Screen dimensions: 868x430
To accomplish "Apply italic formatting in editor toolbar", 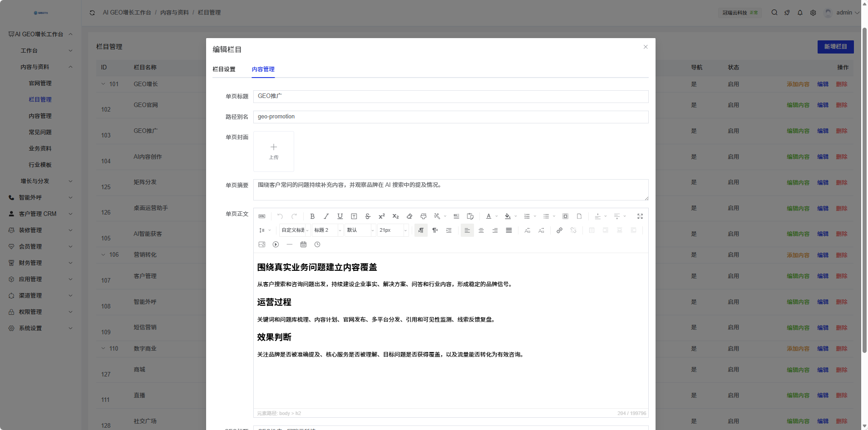I will [326, 216].
